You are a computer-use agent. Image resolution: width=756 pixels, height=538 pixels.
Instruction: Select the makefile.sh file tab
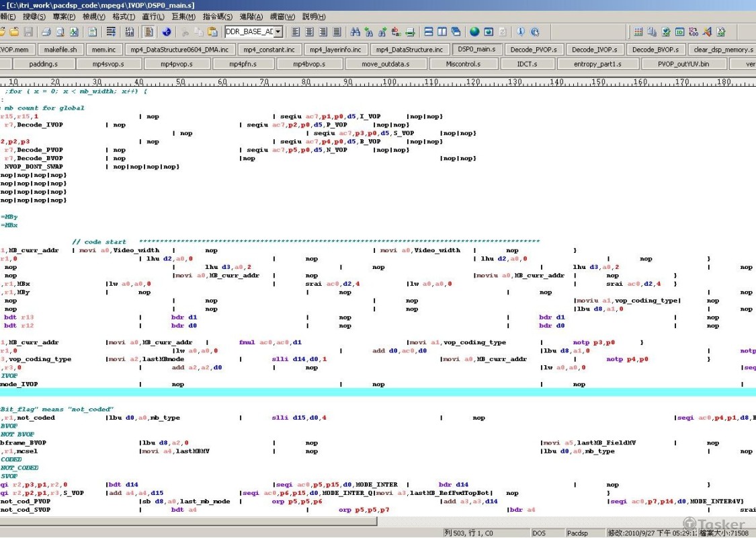(x=60, y=49)
